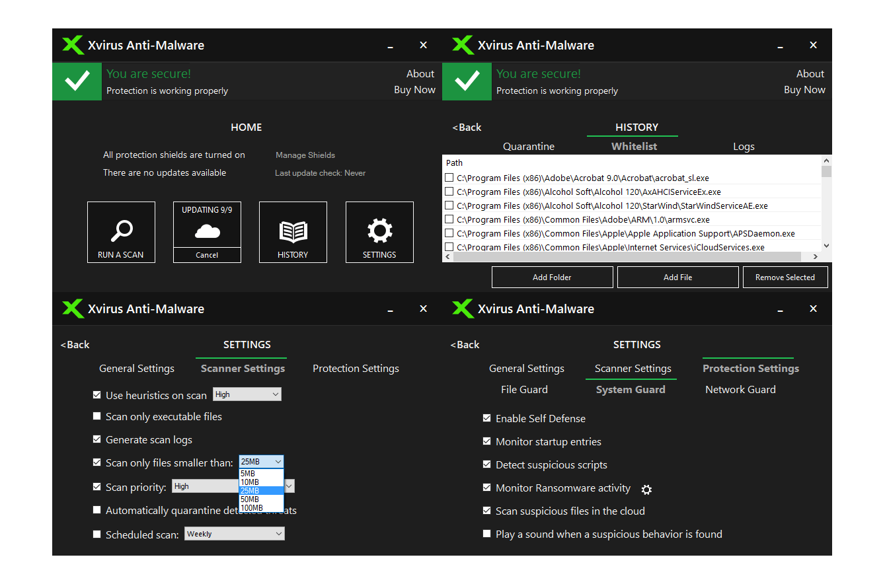Screen dimensions: 885x588
Task: Go Back from the History window
Action: [467, 128]
